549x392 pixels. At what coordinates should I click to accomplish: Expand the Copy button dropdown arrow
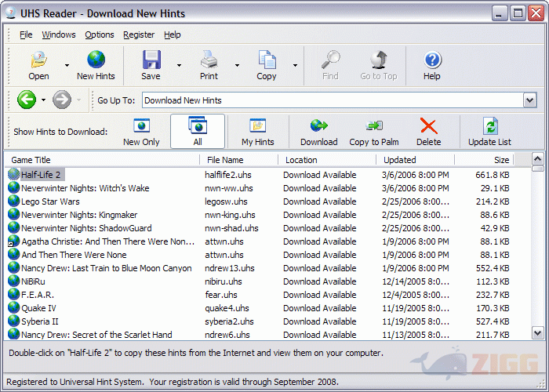(x=295, y=65)
